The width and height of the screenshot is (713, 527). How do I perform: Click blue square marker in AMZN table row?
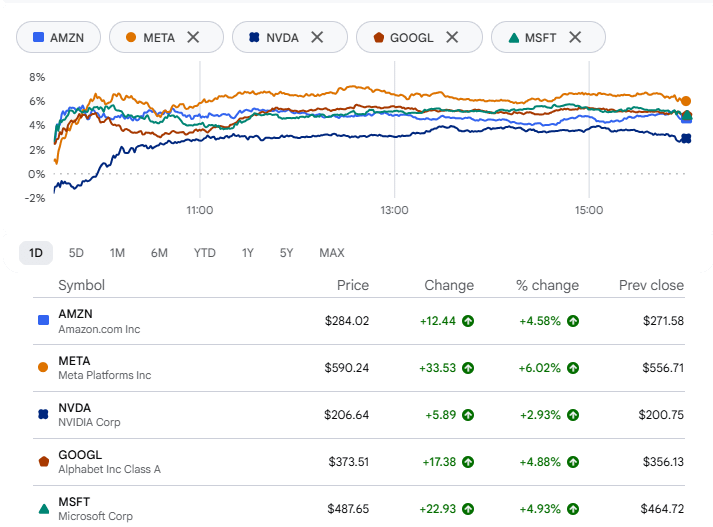coord(43,320)
